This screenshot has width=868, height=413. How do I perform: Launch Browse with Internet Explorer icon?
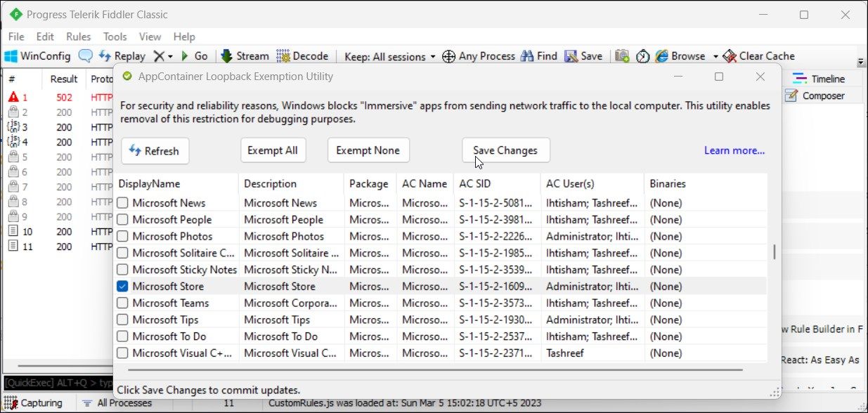(x=680, y=56)
